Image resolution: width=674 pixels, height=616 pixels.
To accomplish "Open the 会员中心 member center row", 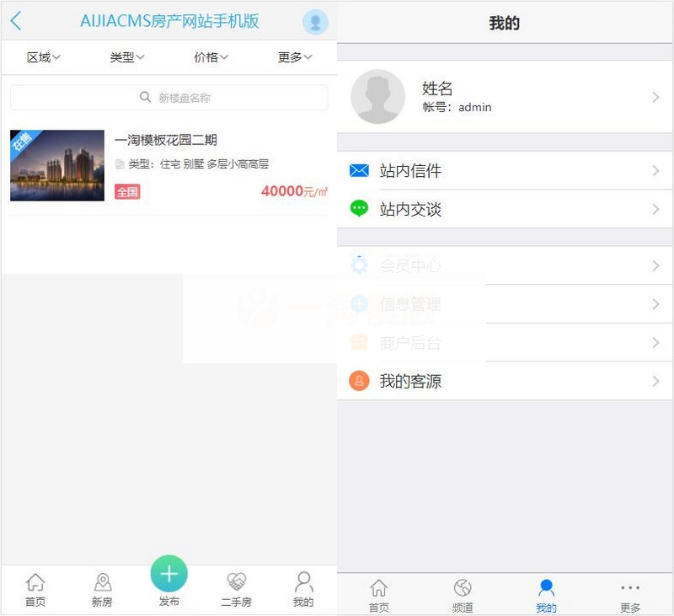I will [505, 265].
